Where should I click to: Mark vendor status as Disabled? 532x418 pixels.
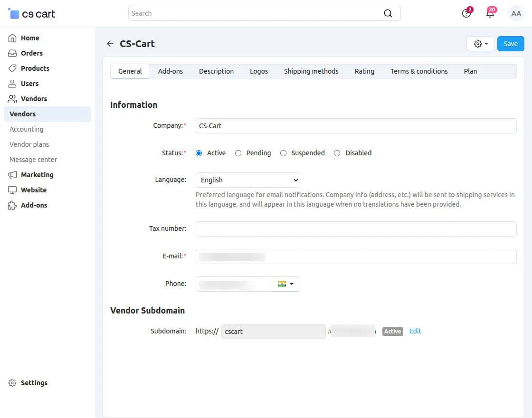(x=337, y=153)
